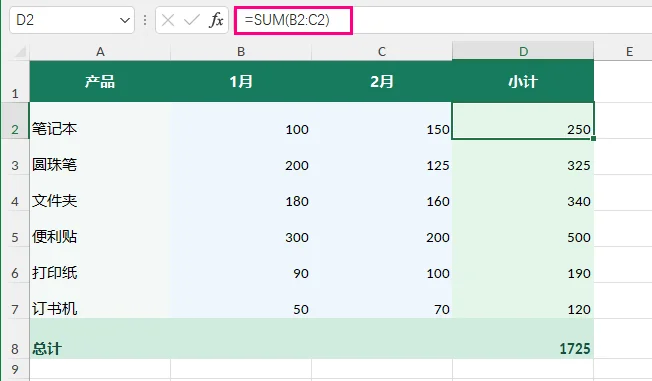Select row 9 header

point(15,369)
